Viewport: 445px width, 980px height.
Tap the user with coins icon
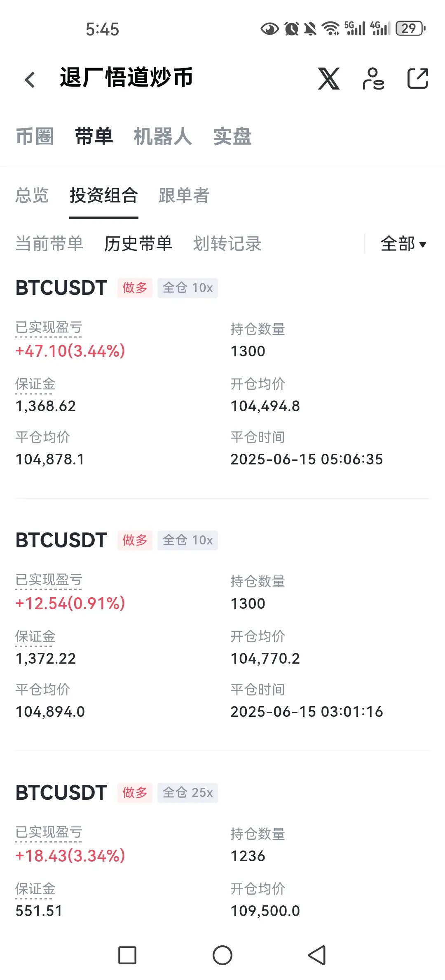(x=373, y=78)
